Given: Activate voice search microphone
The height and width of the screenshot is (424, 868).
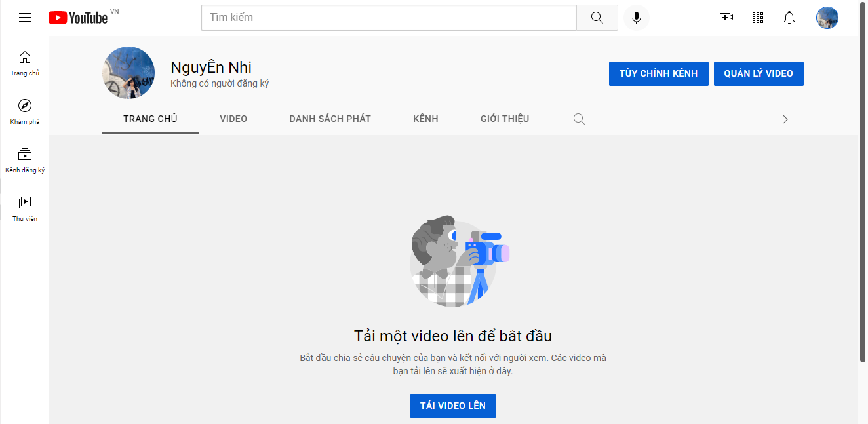Looking at the screenshot, I should pyautogui.click(x=636, y=18).
